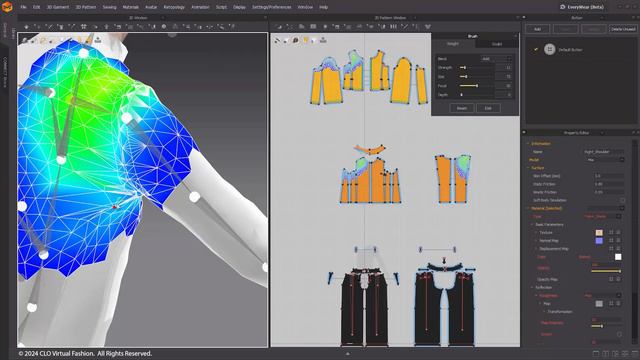
Task: Toggle the Soft Body Simulation checkbox
Action: [x=622, y=200]
